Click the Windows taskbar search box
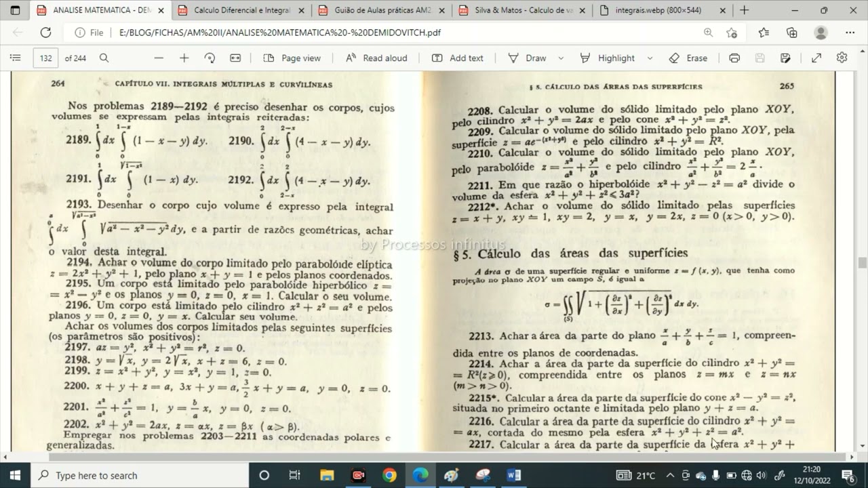The image size is (868, 488). [x=140, y=475]
